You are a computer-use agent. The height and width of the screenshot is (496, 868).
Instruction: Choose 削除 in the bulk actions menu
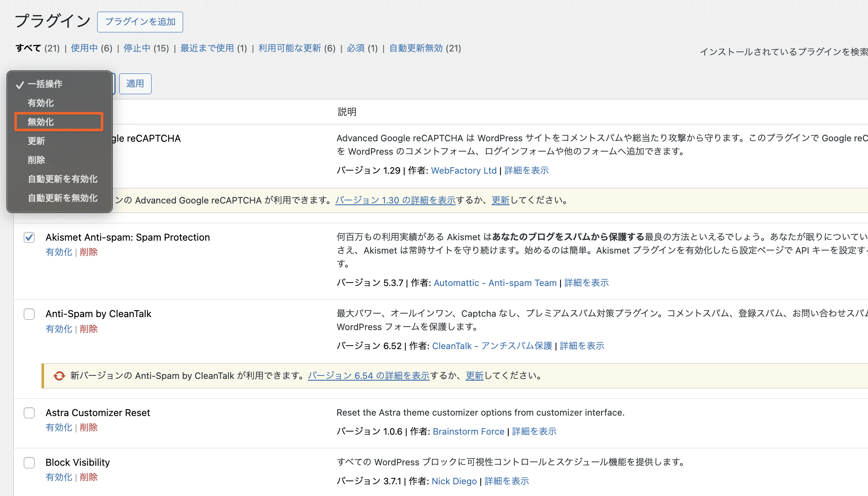[36, 160]
